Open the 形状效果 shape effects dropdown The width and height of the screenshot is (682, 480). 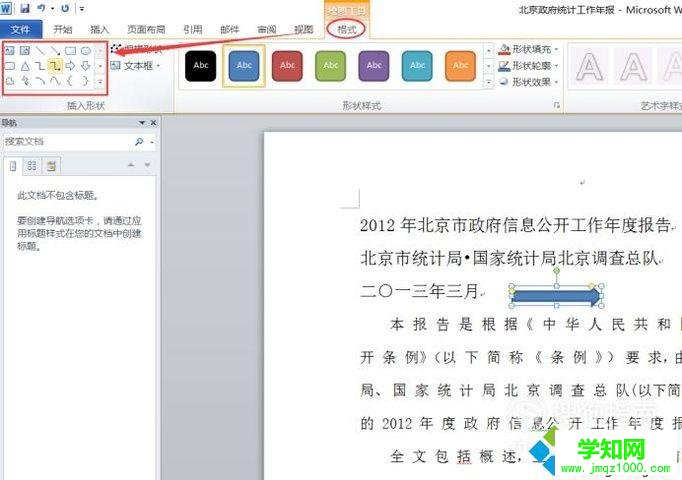pos(557,82)
